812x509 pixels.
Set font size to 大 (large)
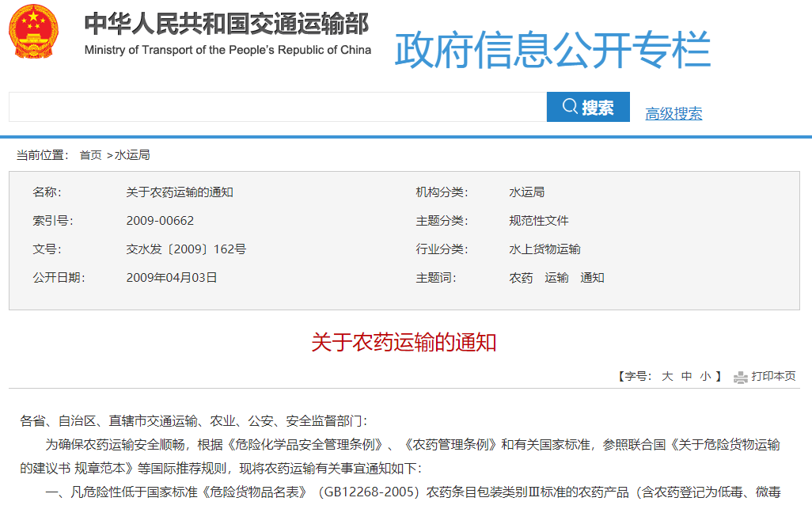point(667,377)
